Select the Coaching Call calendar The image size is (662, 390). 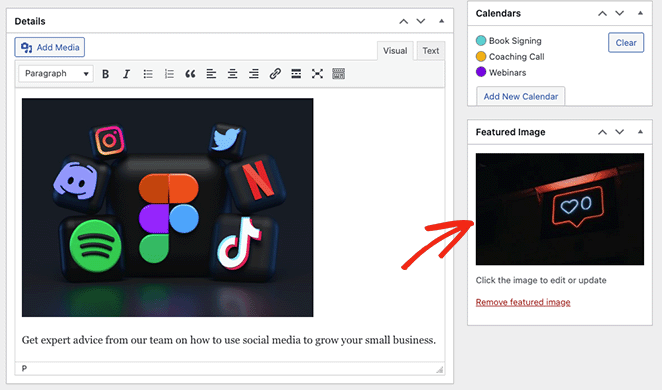(510, 57)
